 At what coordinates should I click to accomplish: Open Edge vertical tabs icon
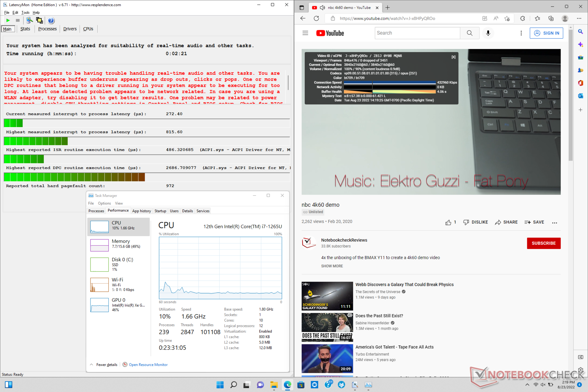click(x=302, y=8)
